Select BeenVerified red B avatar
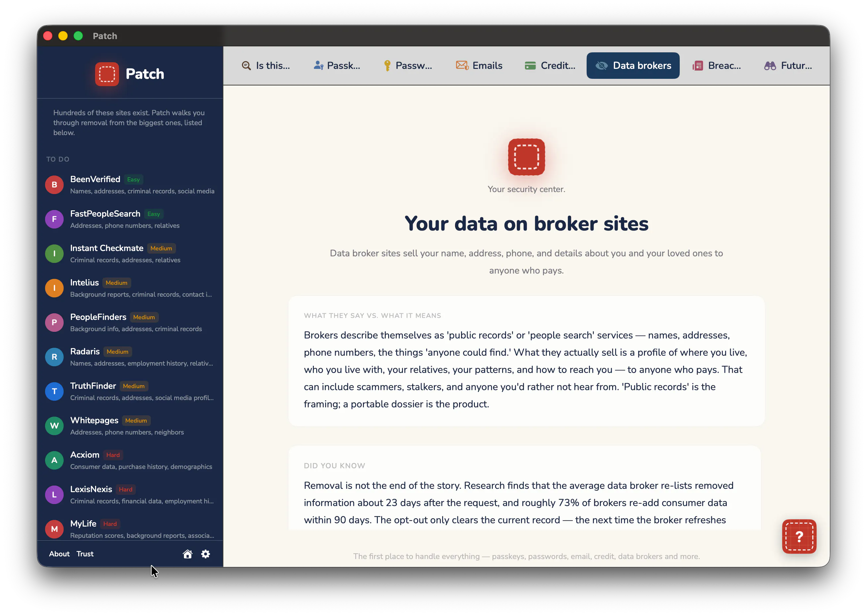This screenshot has width=867, height=616. tap(54, 185)
